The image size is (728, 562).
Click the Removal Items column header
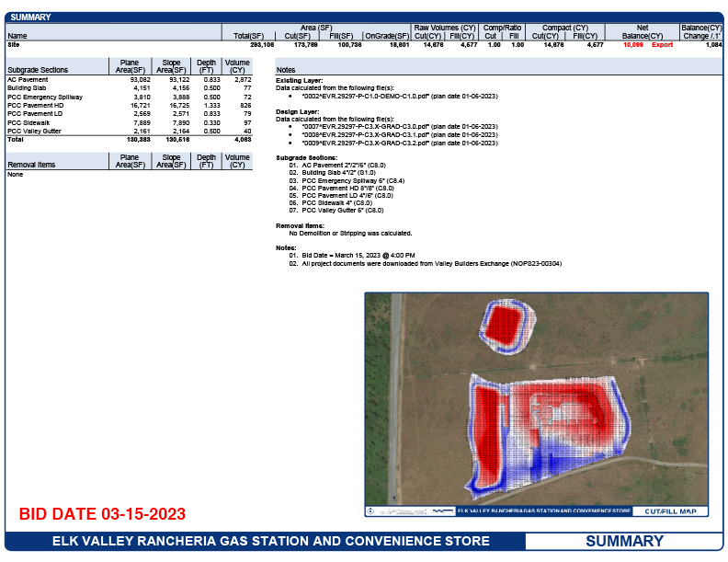pyautogui.click(x=31, y=165)
